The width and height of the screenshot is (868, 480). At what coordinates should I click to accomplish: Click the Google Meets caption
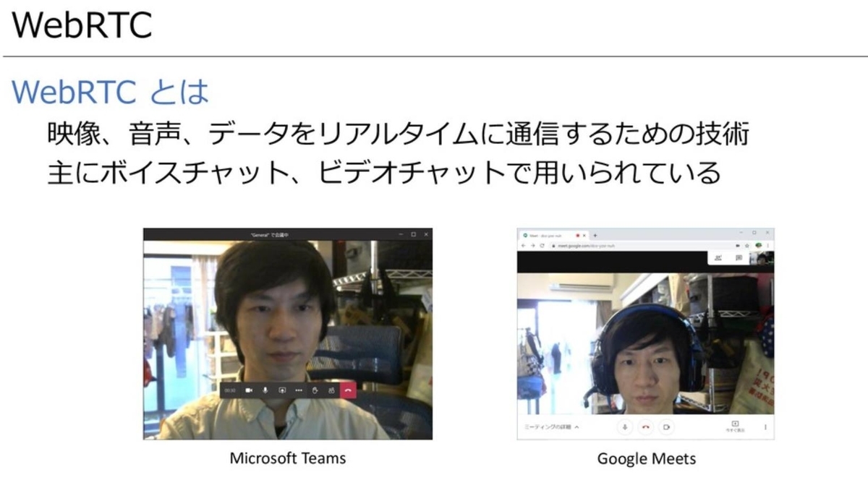click(647, 458)
